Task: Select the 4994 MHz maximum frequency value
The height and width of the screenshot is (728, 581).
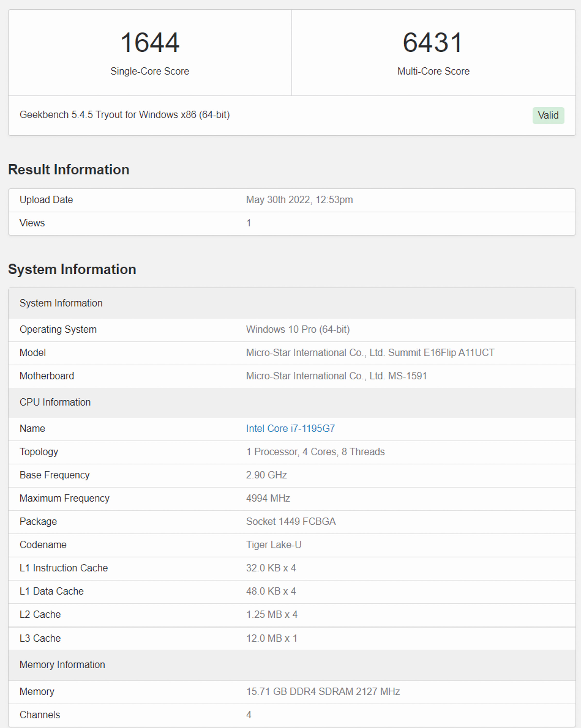Action: pyautogui.click(x=268, y=498)
